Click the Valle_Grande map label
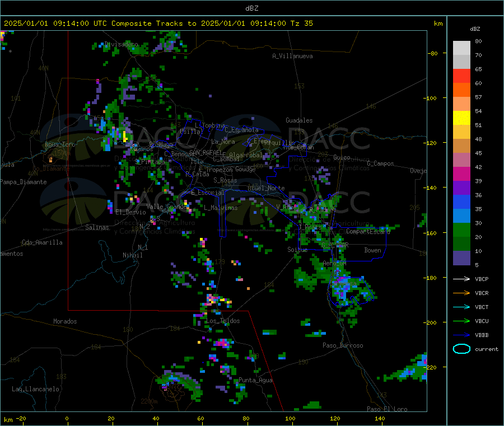 coord(166,207)
